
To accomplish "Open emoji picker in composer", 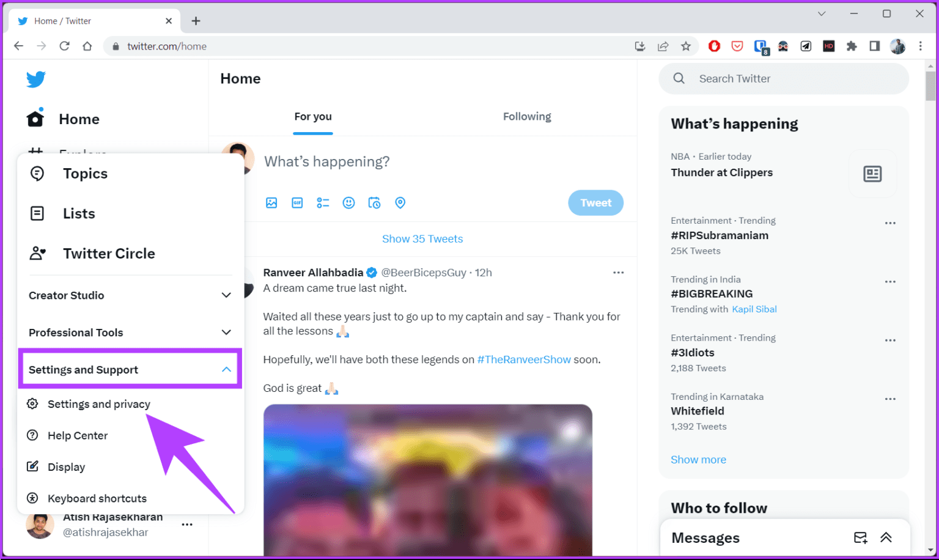I will tap(348, 203).
